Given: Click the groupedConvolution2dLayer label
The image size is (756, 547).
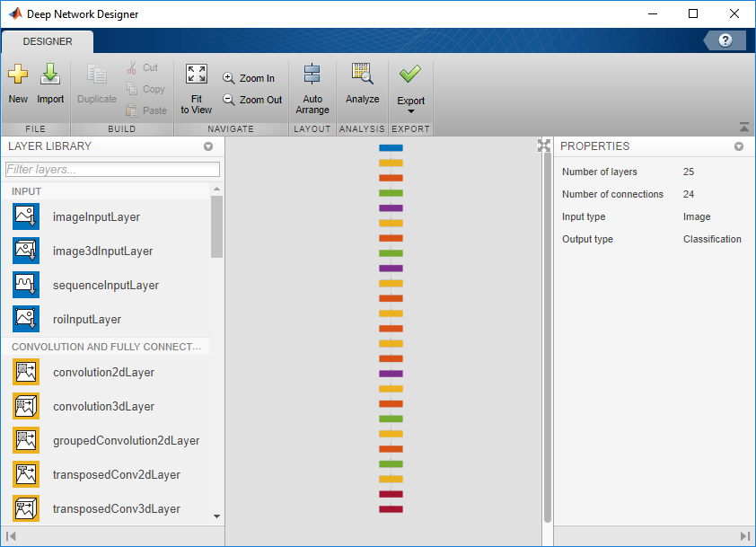Looking at the screenshot, I should tap(126, 440).
